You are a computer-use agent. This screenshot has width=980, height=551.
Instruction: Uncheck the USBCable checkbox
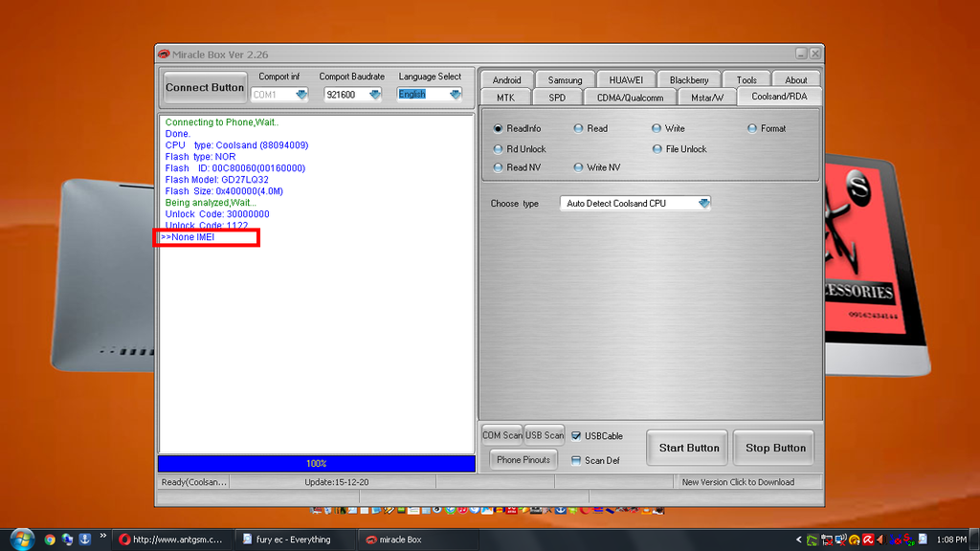576,435
